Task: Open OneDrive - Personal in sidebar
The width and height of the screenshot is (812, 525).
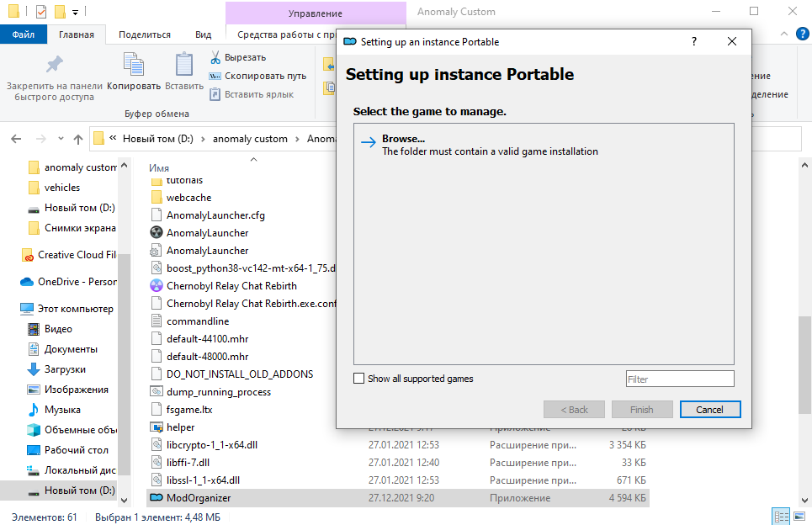Action: pyautogui.click(x=68, y=282)
